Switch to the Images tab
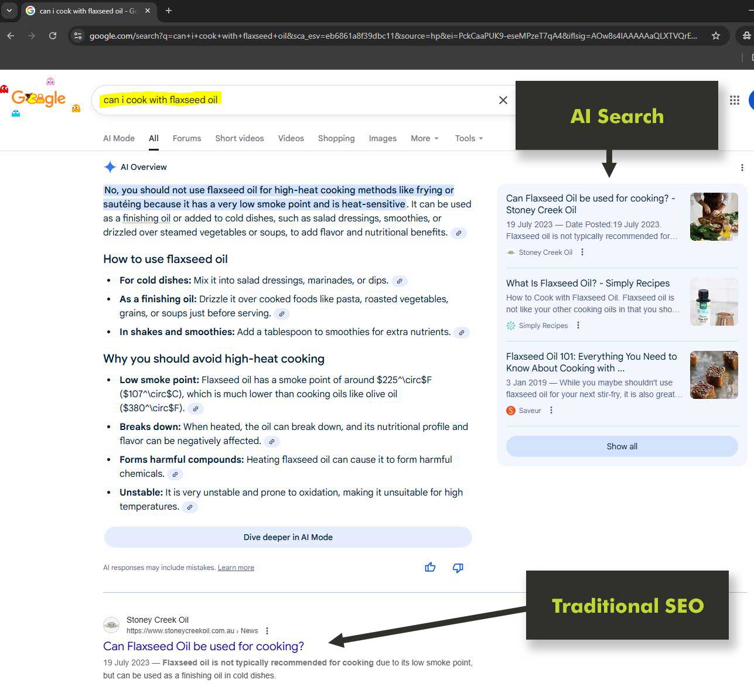 (382, 138)
